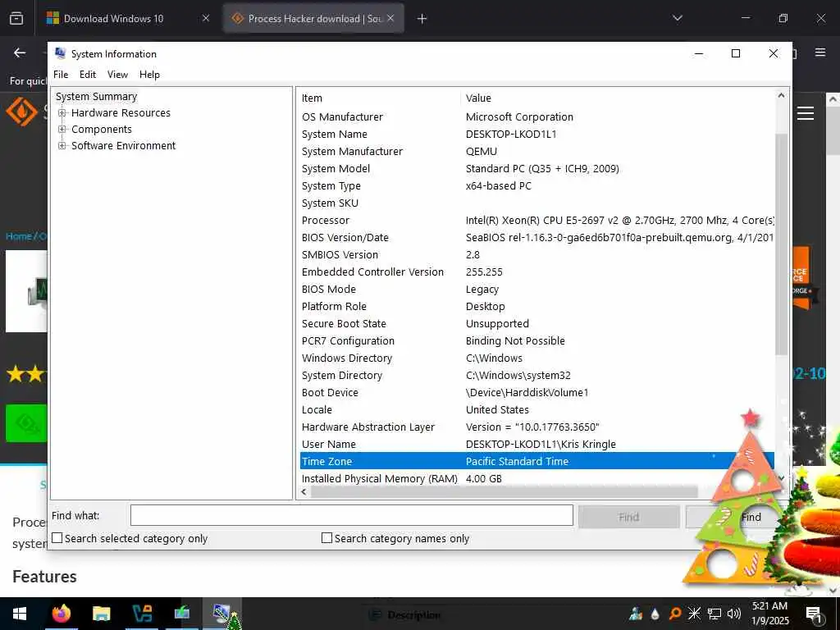Select the BIOS Mode row
The image size is (840, 630).
536,290
